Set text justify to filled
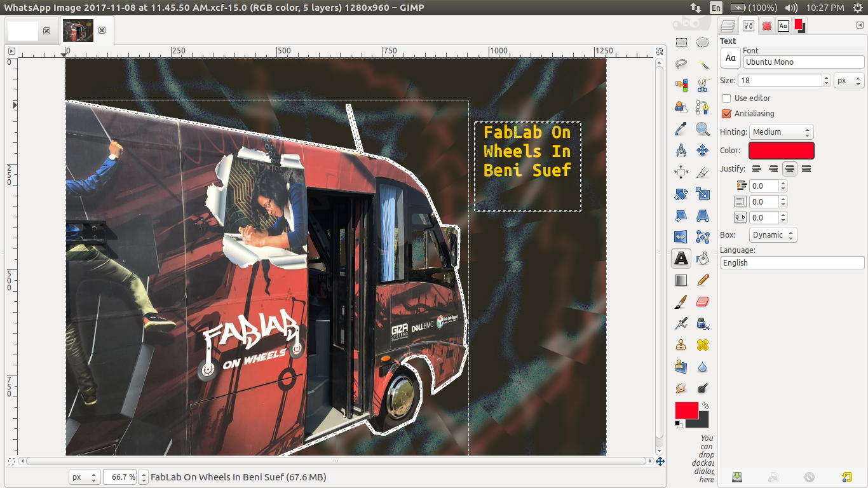 (806, 169)
